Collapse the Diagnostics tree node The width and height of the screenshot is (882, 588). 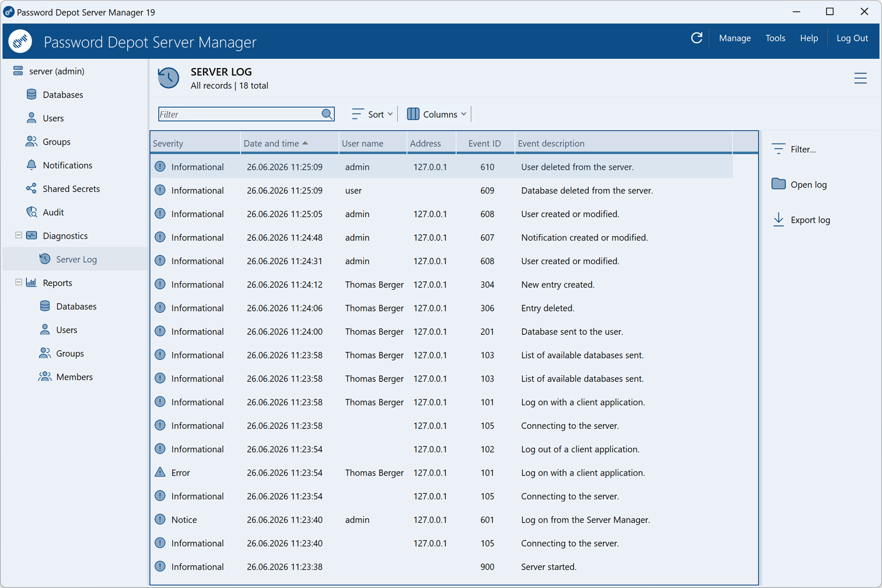(18, 235)
